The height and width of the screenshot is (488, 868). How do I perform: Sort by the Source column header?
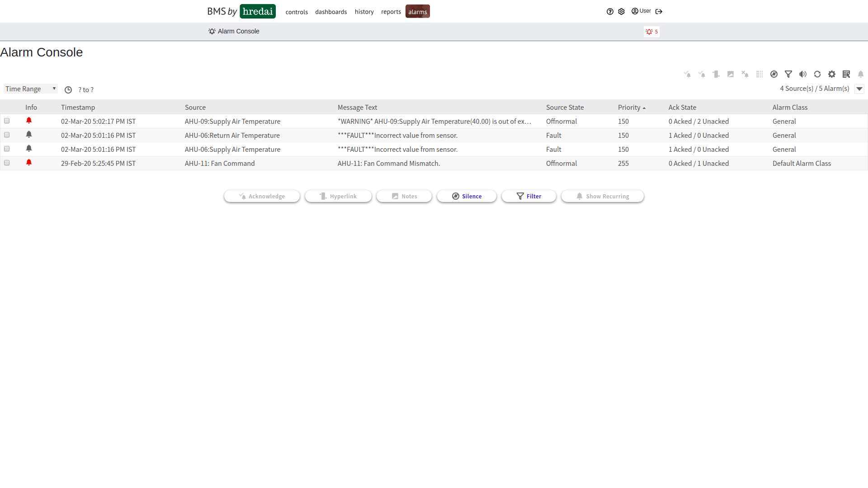click(195, 108)
